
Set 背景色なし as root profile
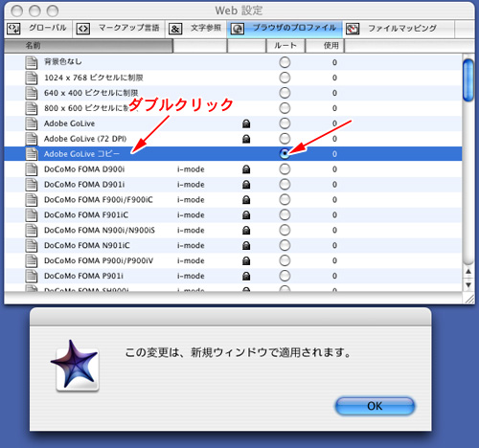(x=285, y=62)
